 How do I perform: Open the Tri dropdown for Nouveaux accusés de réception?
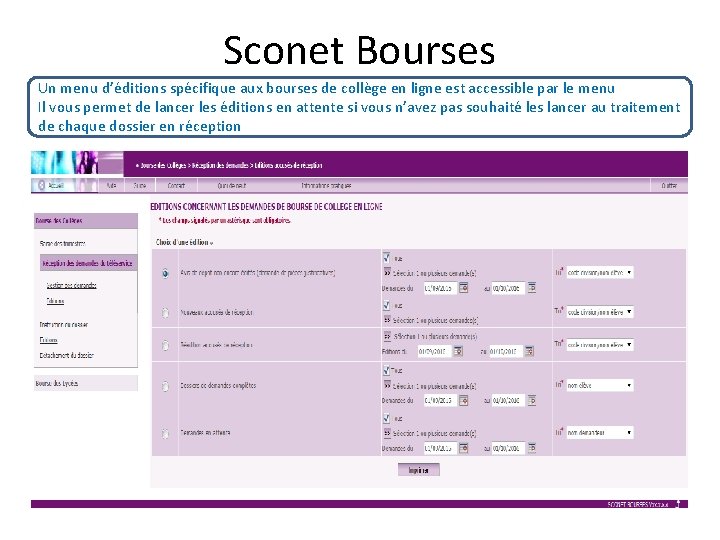click(x=600, y=312)
